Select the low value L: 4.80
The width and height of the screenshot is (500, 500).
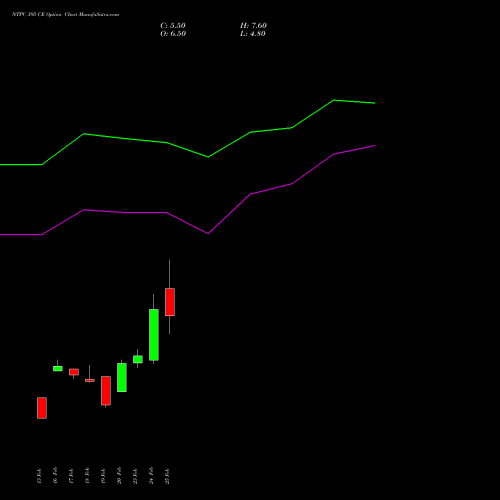tap(253, 34)
